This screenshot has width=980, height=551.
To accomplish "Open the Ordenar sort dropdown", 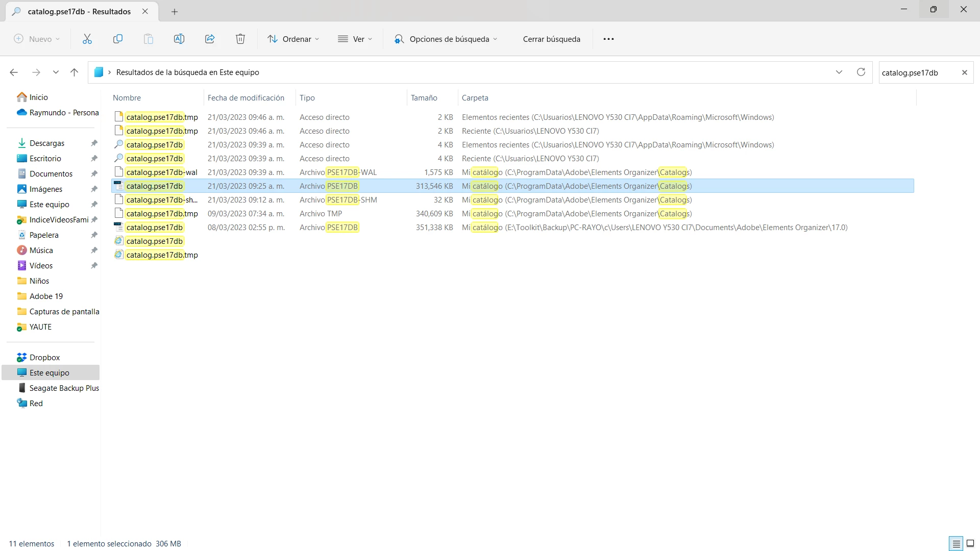I will pos(293,39).
